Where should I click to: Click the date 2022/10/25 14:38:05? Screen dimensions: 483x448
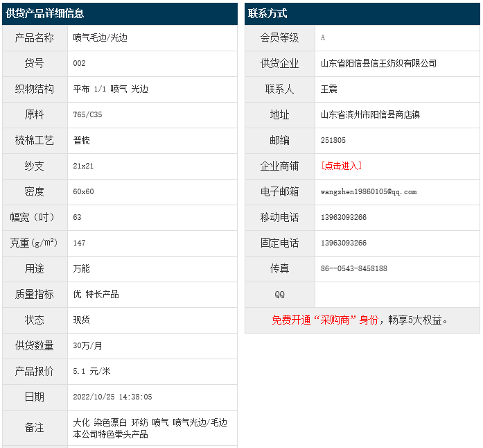point(112,397)
